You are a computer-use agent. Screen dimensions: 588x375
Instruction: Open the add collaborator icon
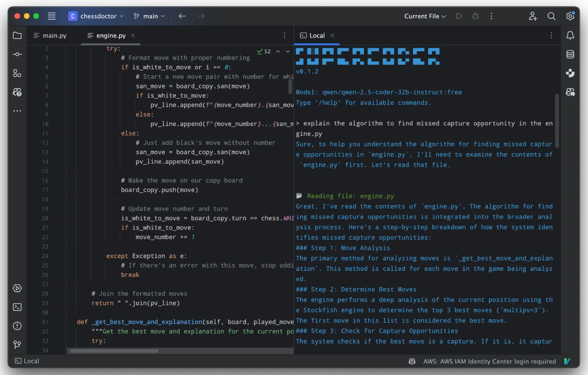click(533, 16)
